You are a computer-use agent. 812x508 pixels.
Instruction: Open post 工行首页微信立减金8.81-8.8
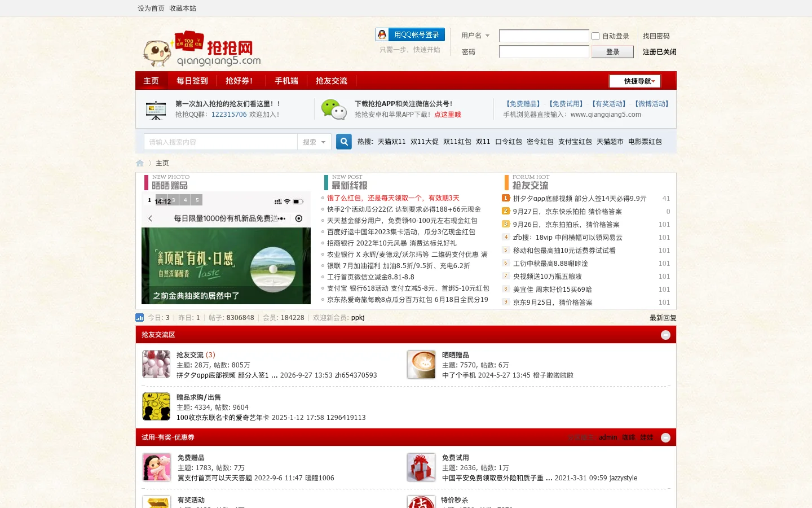pyautogui.click(x=370, y=277)
